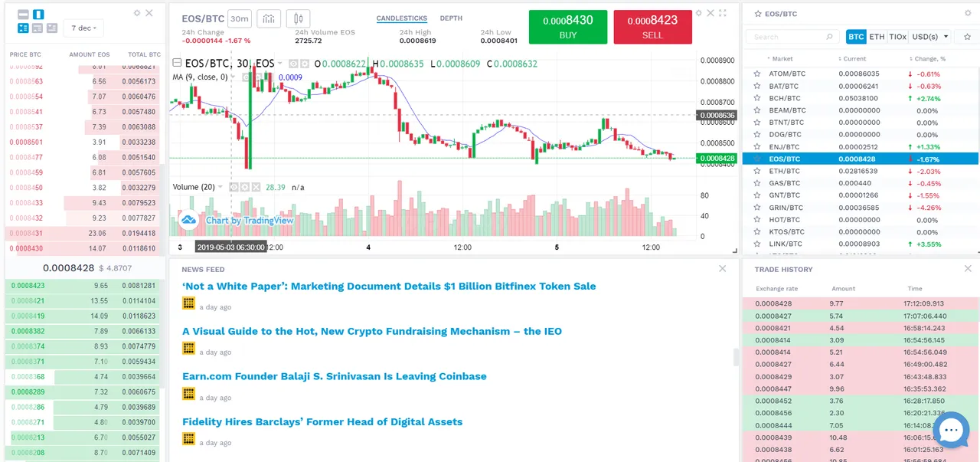Toggle favorite star for EOS/BTC header

click(758, 14)
